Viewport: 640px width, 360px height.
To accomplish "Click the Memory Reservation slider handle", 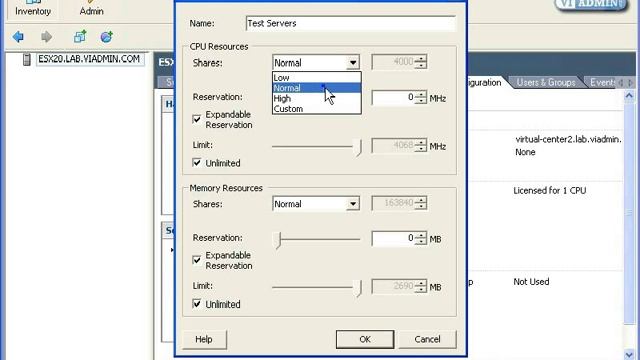I will (x=278, y=240).
